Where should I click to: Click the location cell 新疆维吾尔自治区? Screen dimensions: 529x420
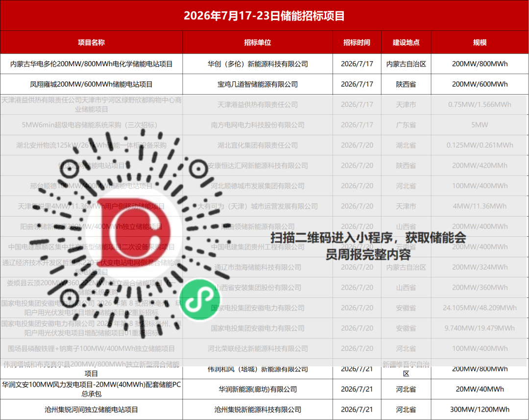[406, 369]
